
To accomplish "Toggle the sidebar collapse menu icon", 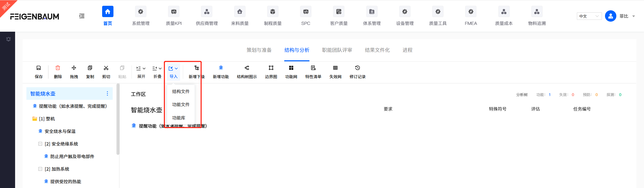I will (82, 16).
